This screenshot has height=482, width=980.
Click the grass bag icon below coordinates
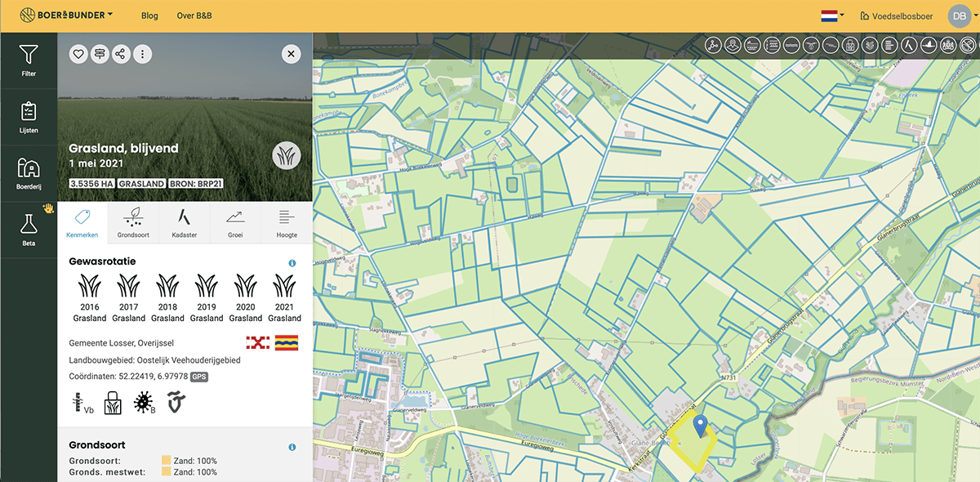[113, 403]
